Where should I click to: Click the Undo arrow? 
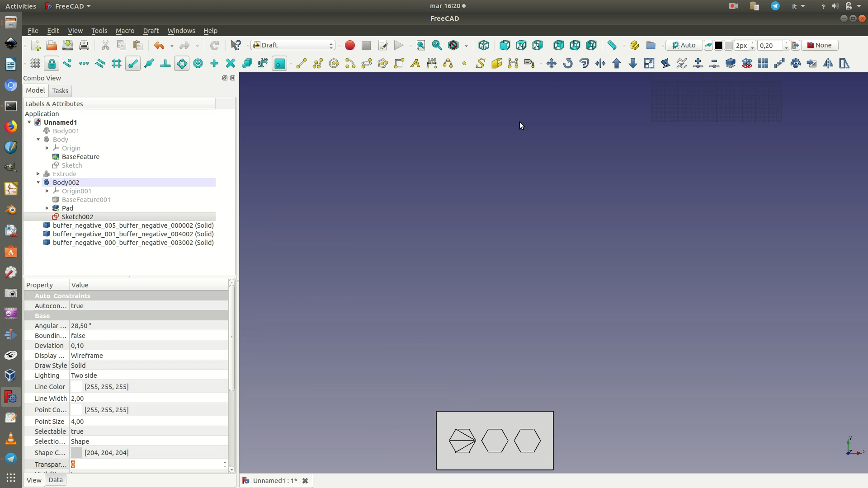click(x=159, y=45)
